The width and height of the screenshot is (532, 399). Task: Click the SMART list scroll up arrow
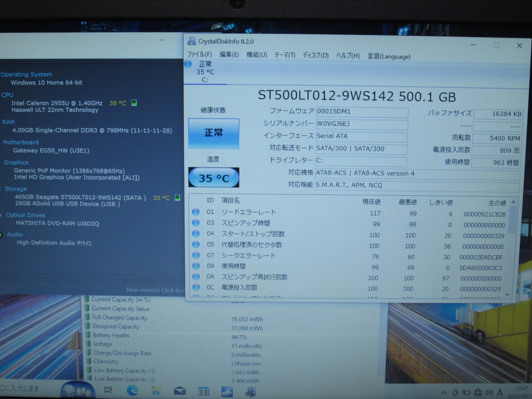point(513,202)
